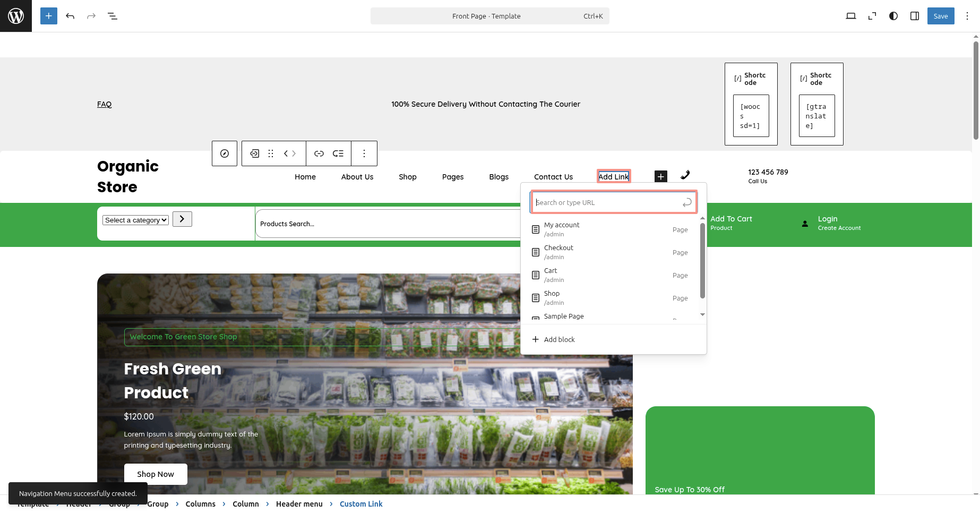
Task: Choose the Sample Page suggestion
Action: (x=611, y=316)
